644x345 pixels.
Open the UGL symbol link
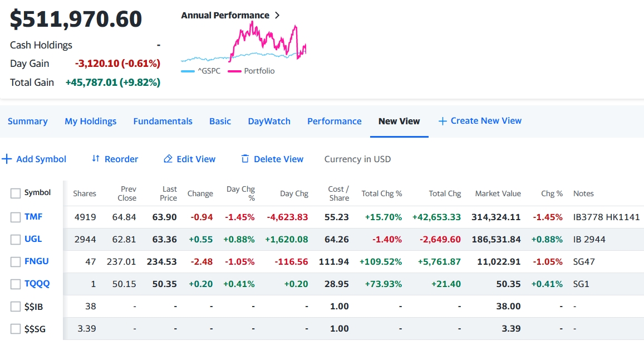pos(33,239)
